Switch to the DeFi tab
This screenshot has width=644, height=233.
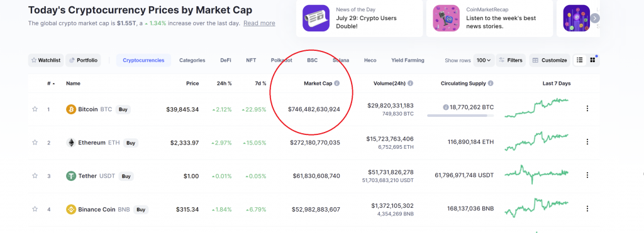[x=226, y=60]
